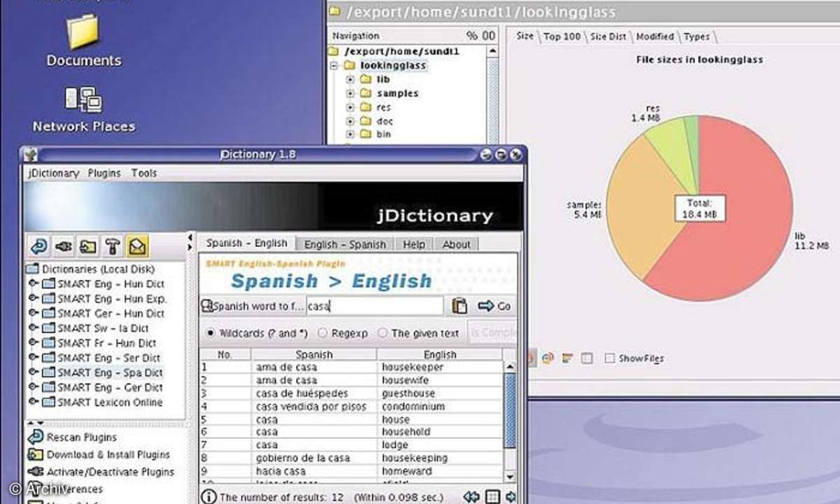Click the envelope icon in jDictionary toolbar
Screen dimensions: 840x504
[138, 245]
